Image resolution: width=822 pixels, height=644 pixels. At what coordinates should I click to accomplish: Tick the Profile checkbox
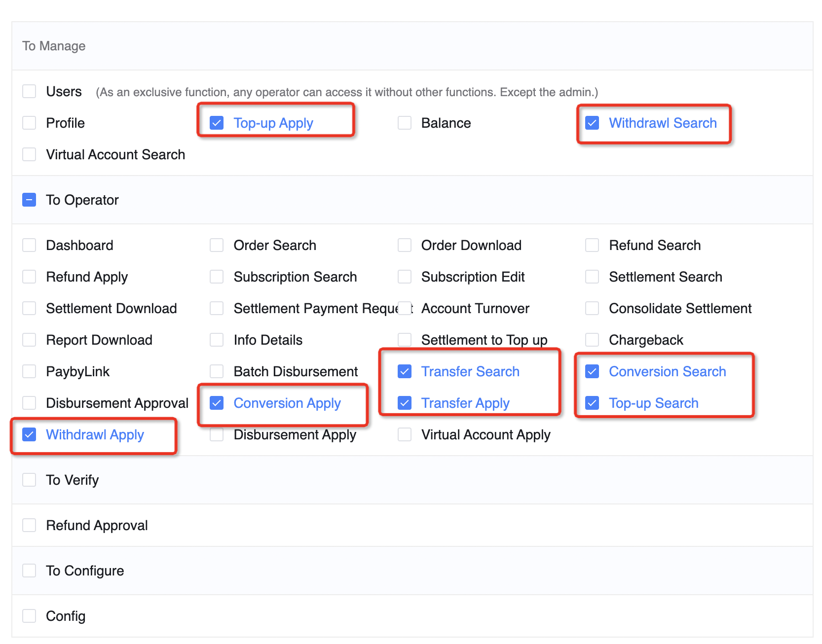pos(29,123)
